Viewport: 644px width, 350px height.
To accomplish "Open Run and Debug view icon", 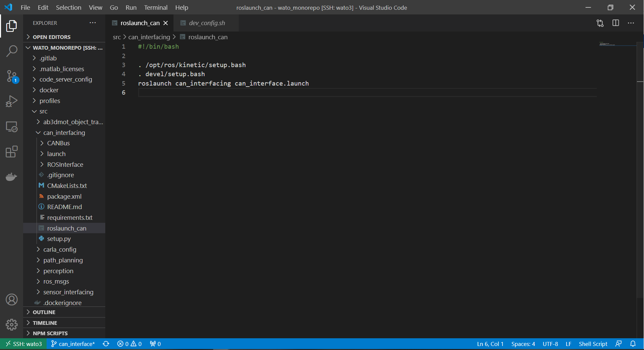I will click(11, 101).
